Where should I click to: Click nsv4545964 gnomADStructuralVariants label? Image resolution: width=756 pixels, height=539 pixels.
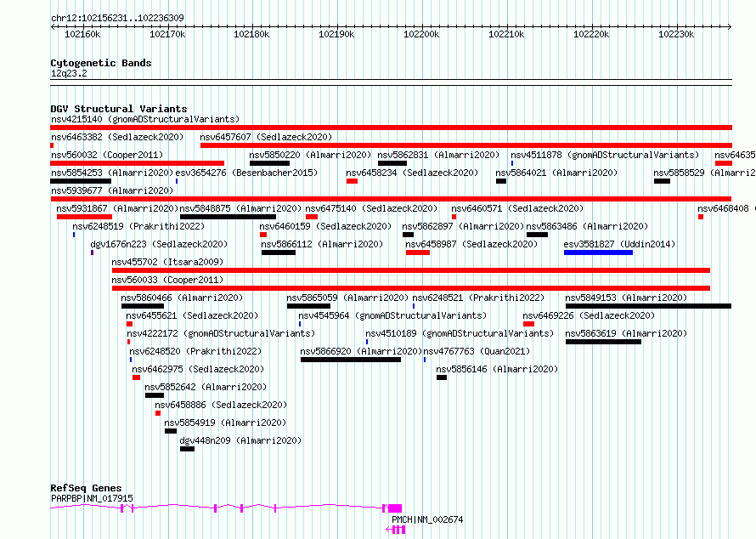(x=392, y=315)
